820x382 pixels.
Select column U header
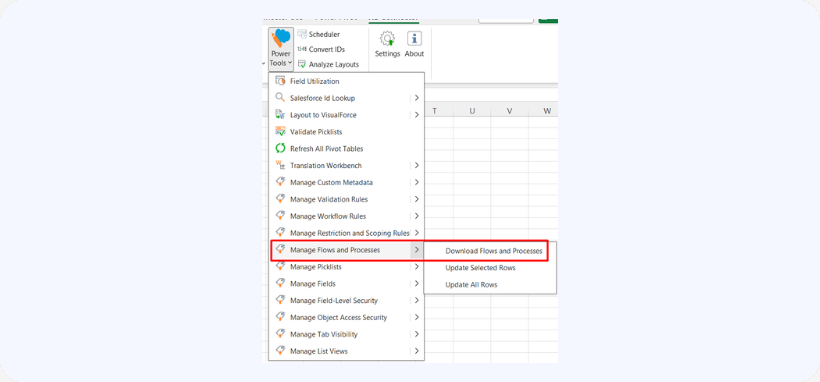pos(472,110)
